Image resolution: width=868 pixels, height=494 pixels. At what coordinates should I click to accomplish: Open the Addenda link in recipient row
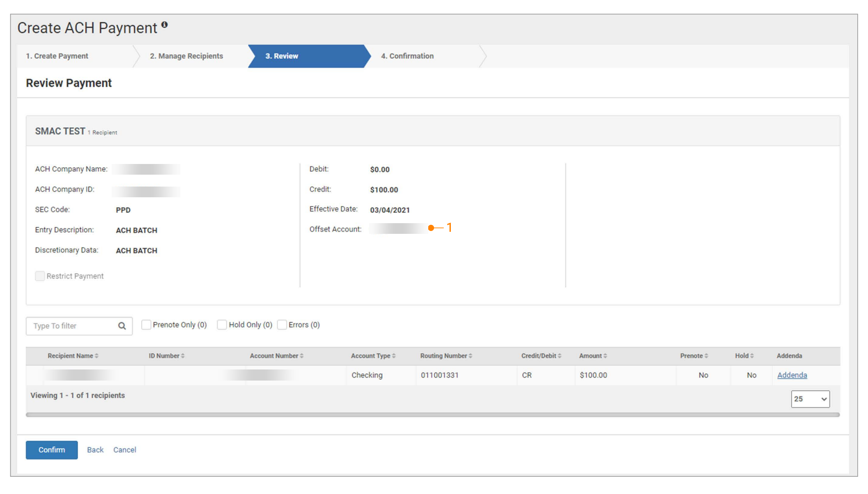[x=792, y=375]
